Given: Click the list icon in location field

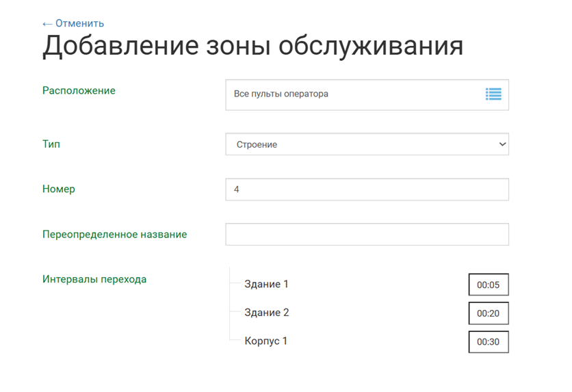Looking at the screenshot, I should pyautogui.click(x=493, y=94).
